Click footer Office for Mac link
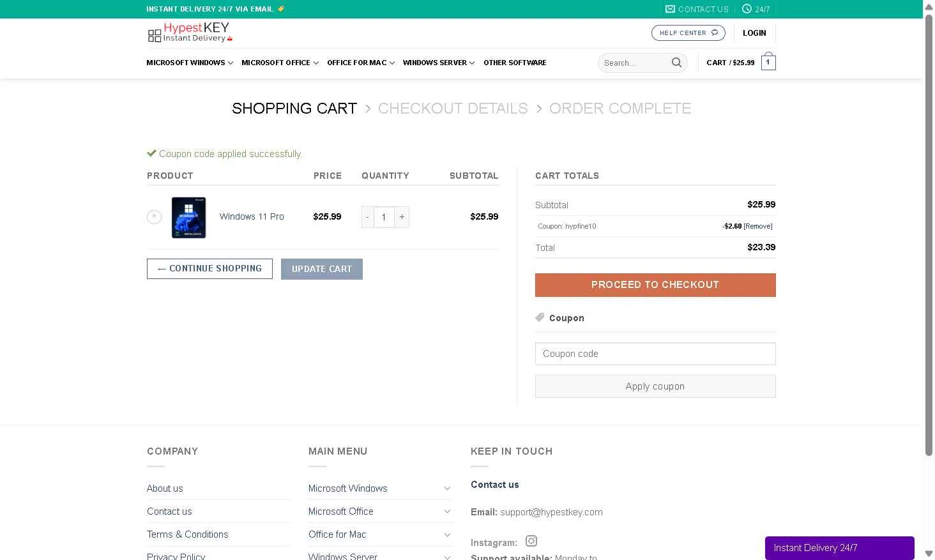This screenshot has width=935, height=560. click(x=337, y=534)
